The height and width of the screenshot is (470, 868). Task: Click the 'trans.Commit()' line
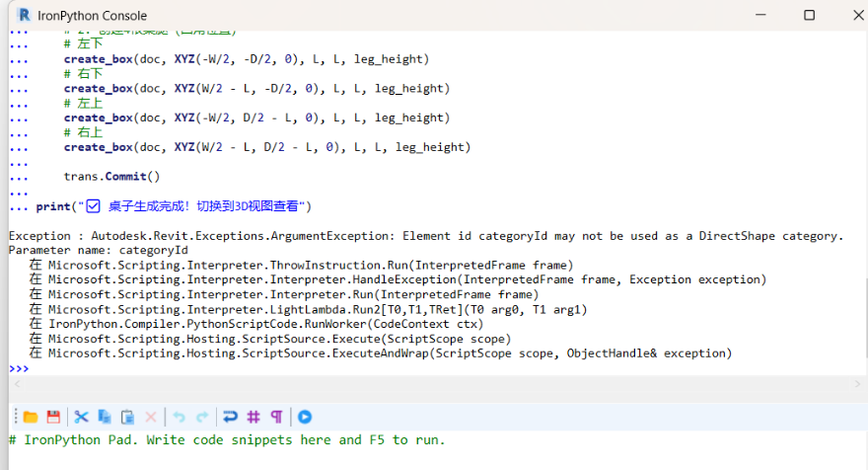point(111,176)
